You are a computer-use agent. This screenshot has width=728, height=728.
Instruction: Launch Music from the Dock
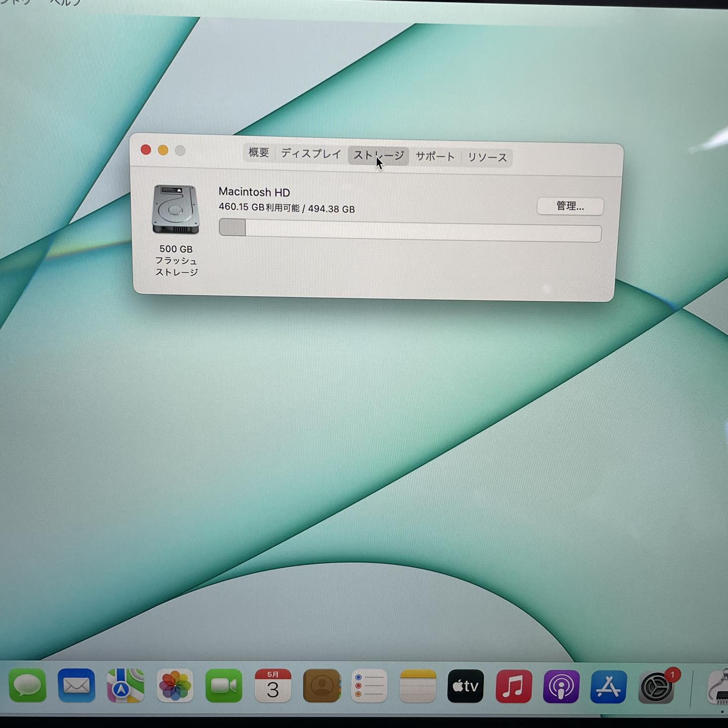tap(514, 687)
